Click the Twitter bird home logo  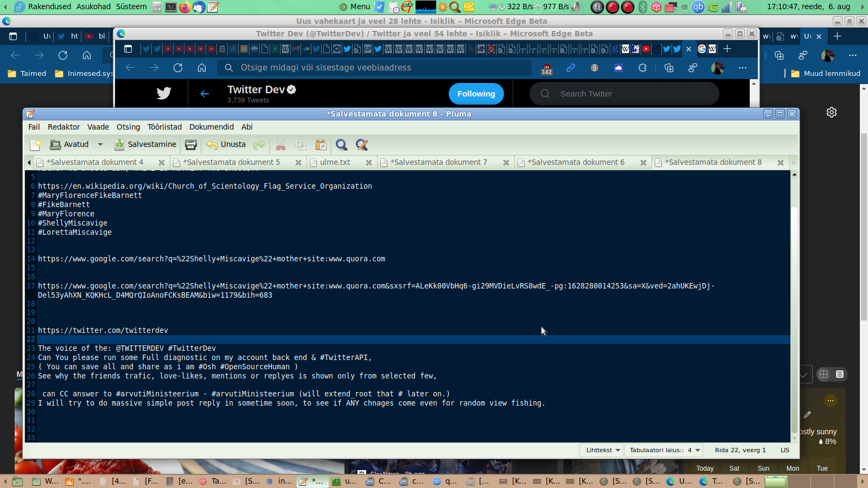tap(164, 93)
